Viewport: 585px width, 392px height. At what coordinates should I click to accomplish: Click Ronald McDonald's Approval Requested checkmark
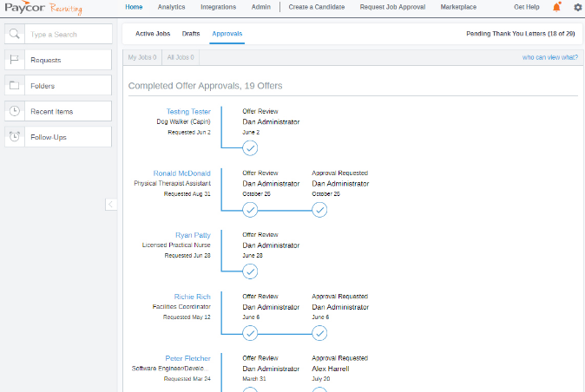point(319,210)
